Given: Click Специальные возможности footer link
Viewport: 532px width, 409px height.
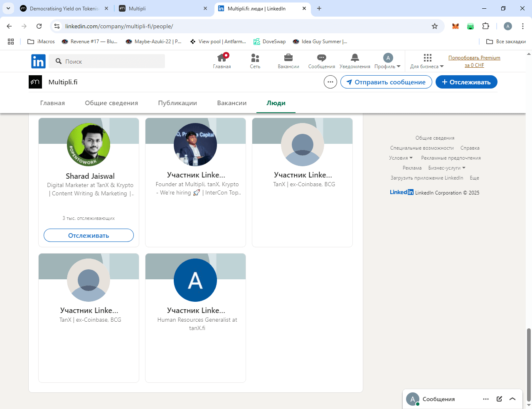Looking at the screenshot, I should coord(422,148).
